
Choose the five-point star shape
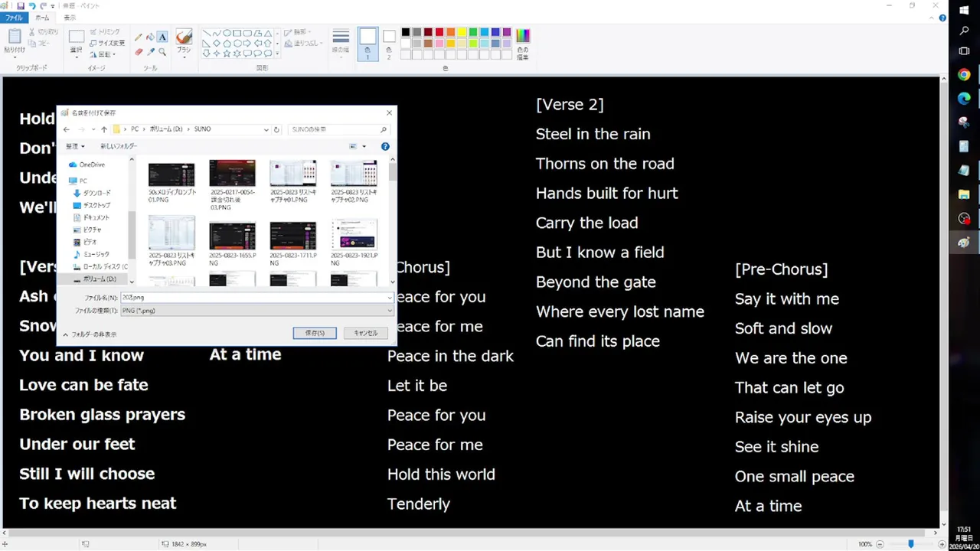click(227, 54)
